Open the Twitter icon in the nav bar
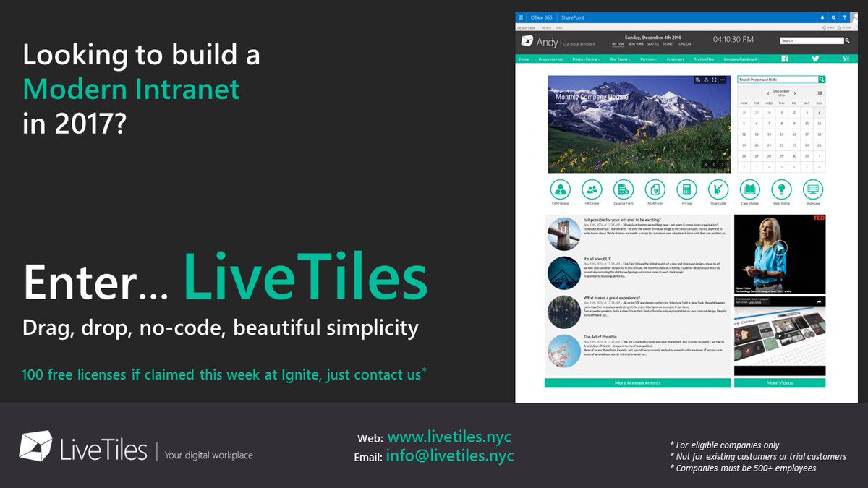The image size is (868, 488). click(815, 59)
